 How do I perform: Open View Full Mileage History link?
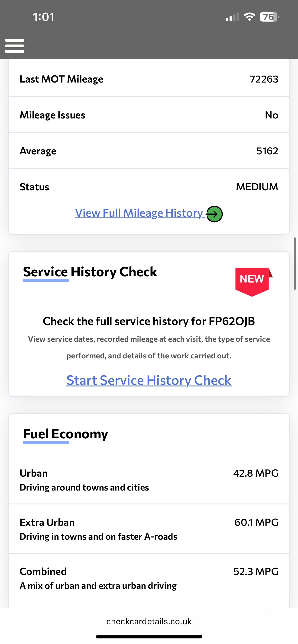(139, 213)
